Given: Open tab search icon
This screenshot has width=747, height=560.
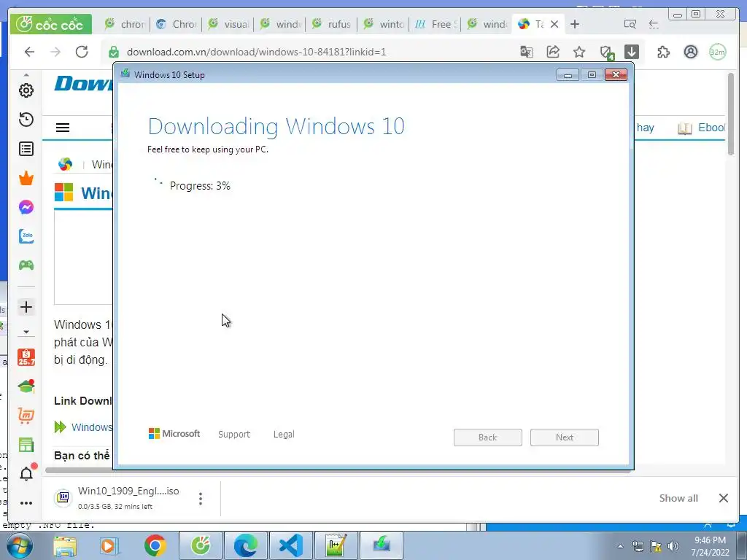Looking at the screenshot, I should [630, 24].
